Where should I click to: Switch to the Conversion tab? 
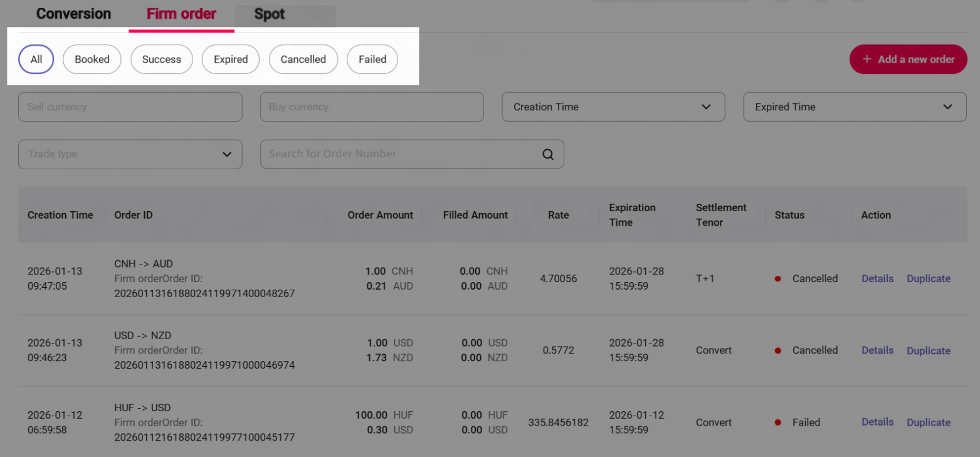pos(73,14)
